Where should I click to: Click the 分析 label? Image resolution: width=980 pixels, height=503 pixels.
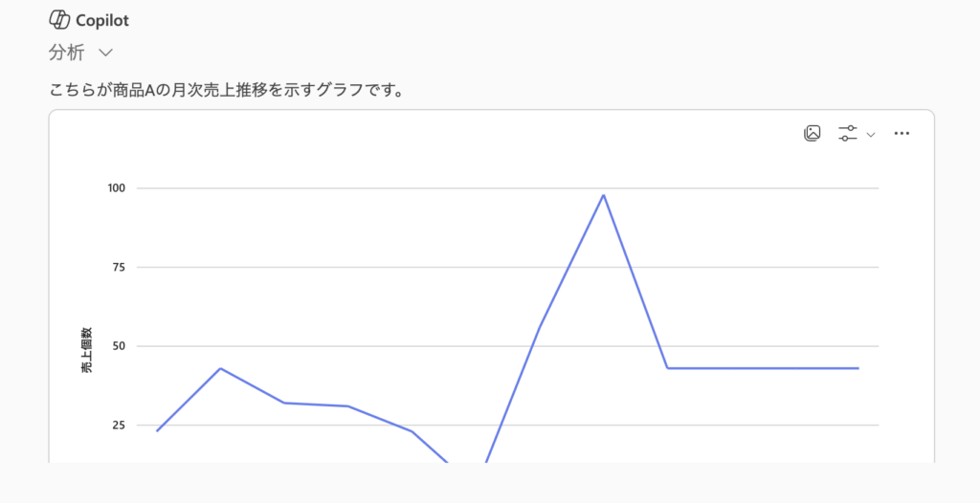(66, 53)
